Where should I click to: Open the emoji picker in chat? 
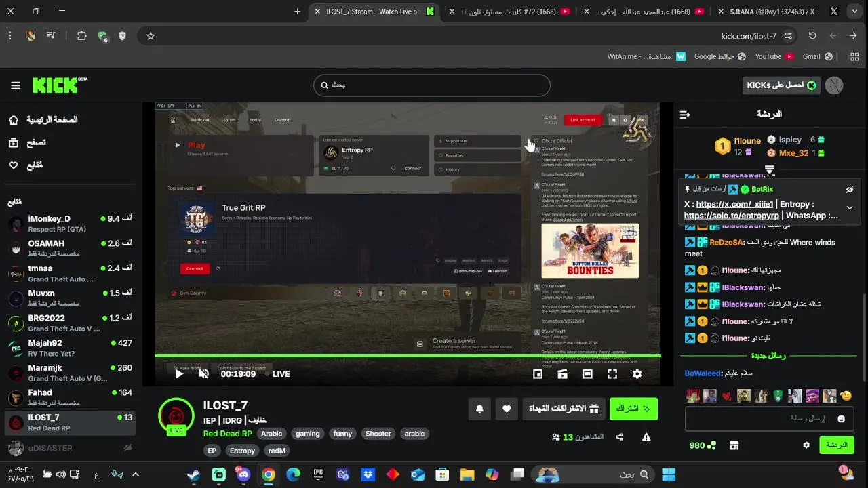point(842,419)
